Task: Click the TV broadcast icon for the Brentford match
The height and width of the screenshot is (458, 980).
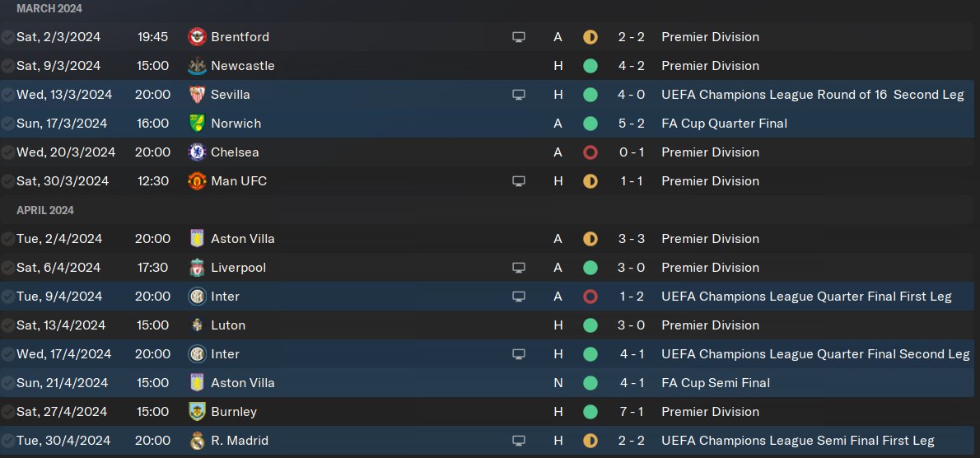Action: tap(519, 37)
